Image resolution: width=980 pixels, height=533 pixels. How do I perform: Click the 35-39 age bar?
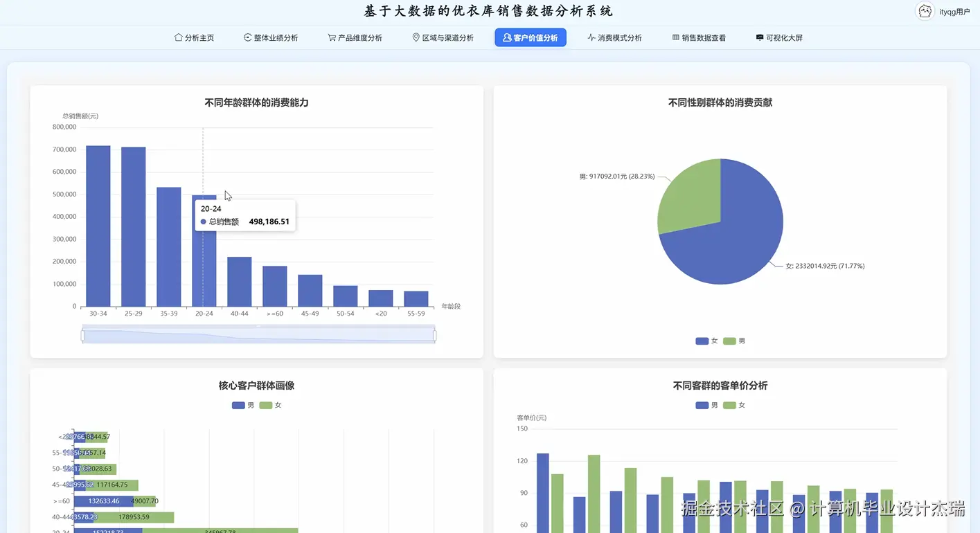169,247
